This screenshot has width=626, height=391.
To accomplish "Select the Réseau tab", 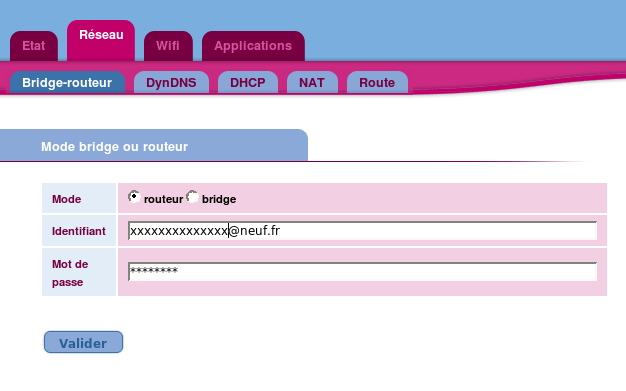I will (101, 40).
